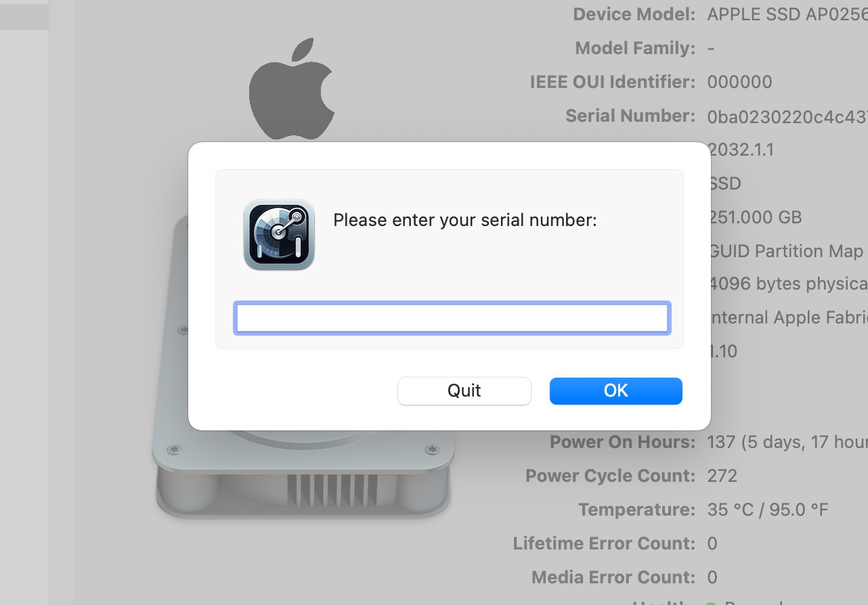868x605 pixels.
Task: Select the Power Cycle Count value 272
Action: (x=722, y=476)
